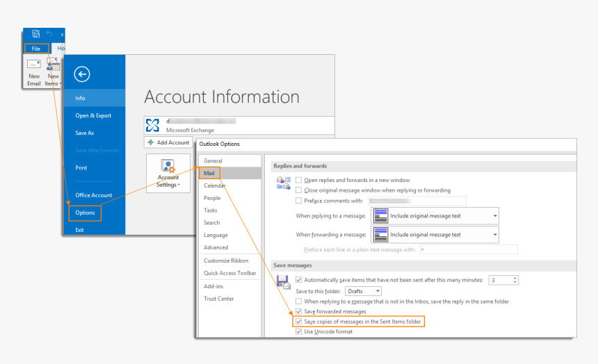598x364 pixels.
Task: Toggle Use Unicode format checkbox
Action: pos(298,331)
